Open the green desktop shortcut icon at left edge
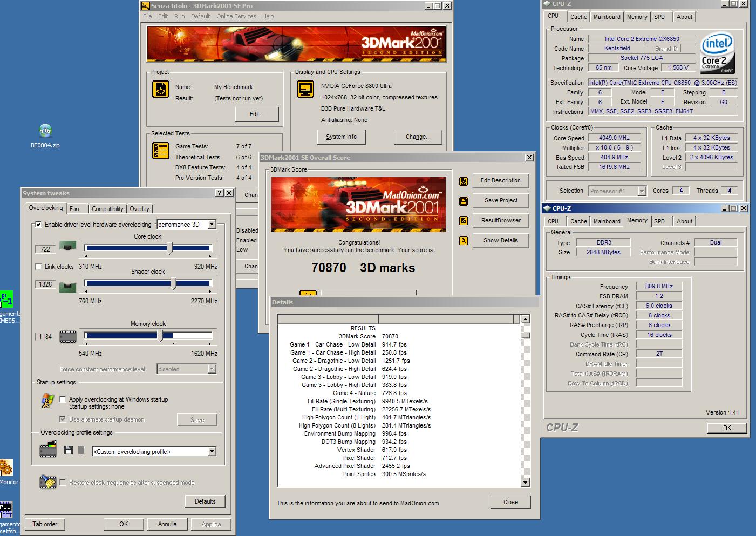 6,298
